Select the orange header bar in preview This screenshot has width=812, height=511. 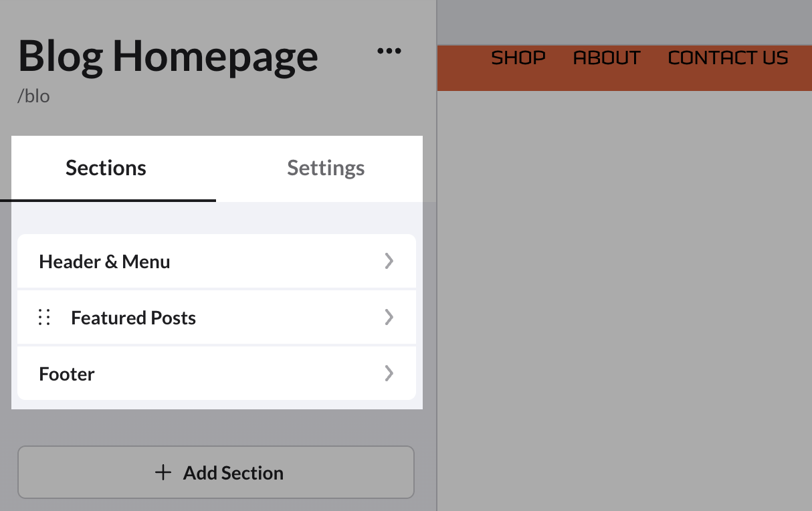(625, 68)
